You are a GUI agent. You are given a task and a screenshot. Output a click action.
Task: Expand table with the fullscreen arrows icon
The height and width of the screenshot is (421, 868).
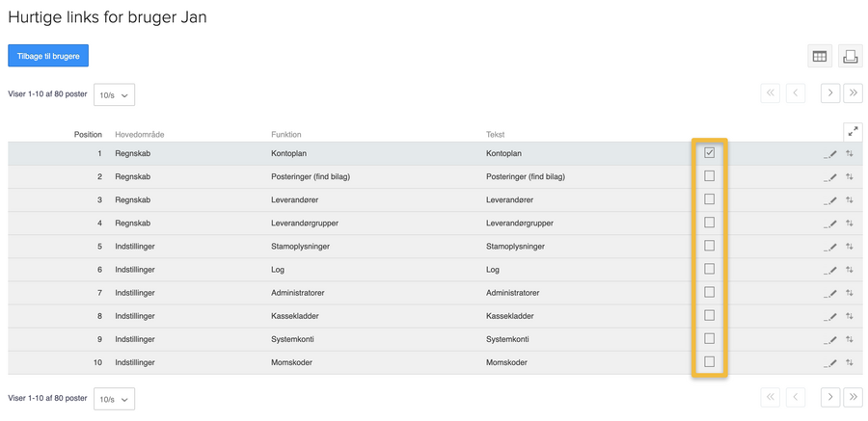click(x=854, y=132)
